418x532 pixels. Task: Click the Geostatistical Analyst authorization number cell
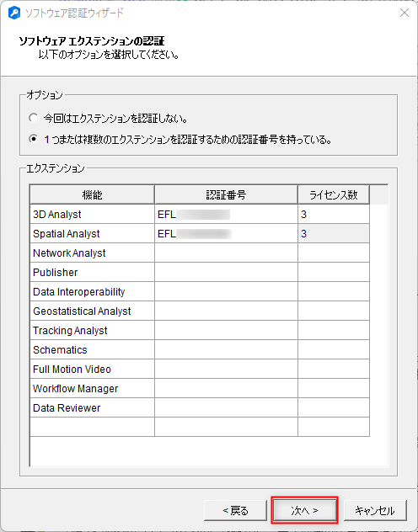[226, 311]
